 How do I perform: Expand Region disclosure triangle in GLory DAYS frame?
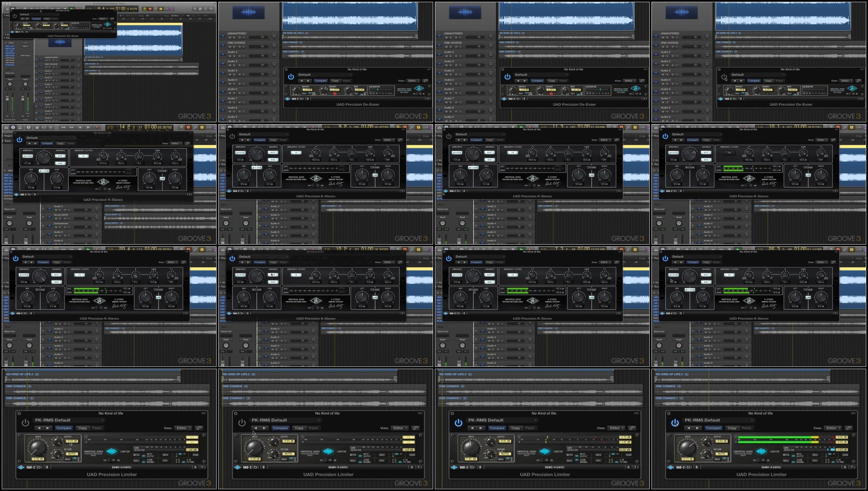coord(4,136)
